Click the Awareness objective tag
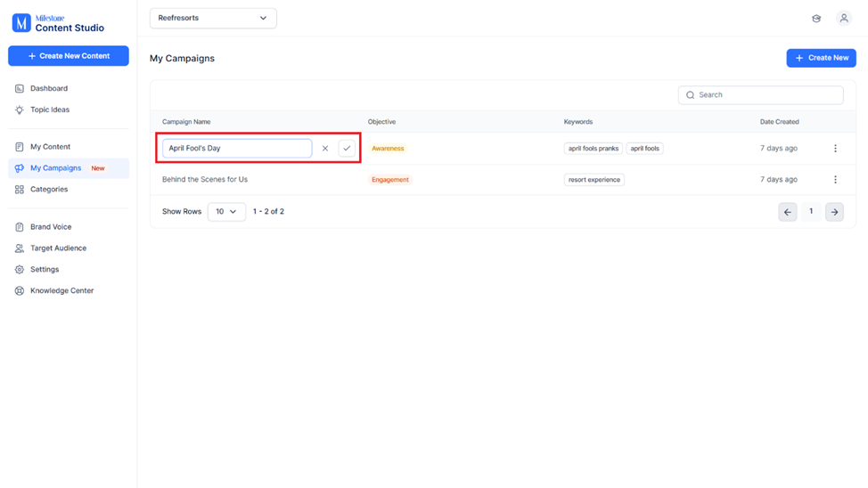The image size is (868, 488). [x=388, y=149]
